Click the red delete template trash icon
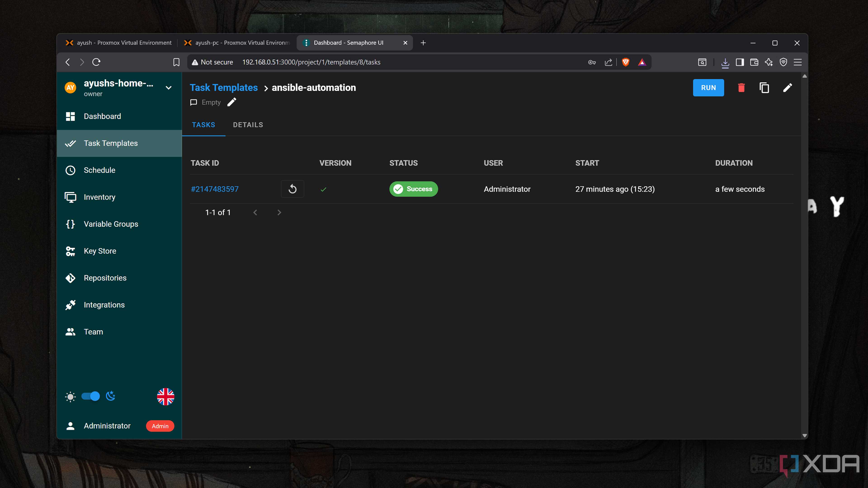The image size is (868, 488). coord(741,88)
